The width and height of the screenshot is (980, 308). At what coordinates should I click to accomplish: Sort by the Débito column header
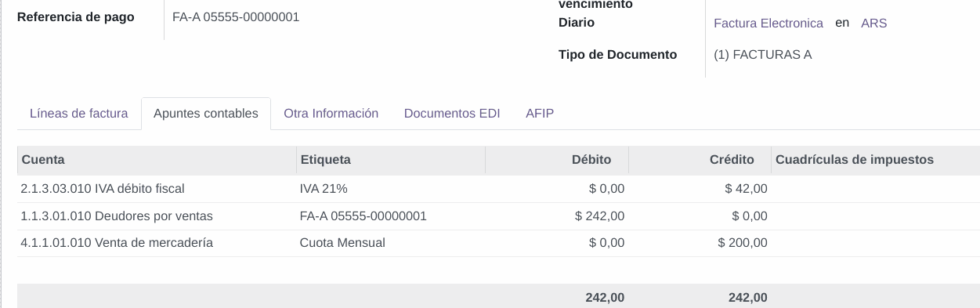click(x=557, y=160)
